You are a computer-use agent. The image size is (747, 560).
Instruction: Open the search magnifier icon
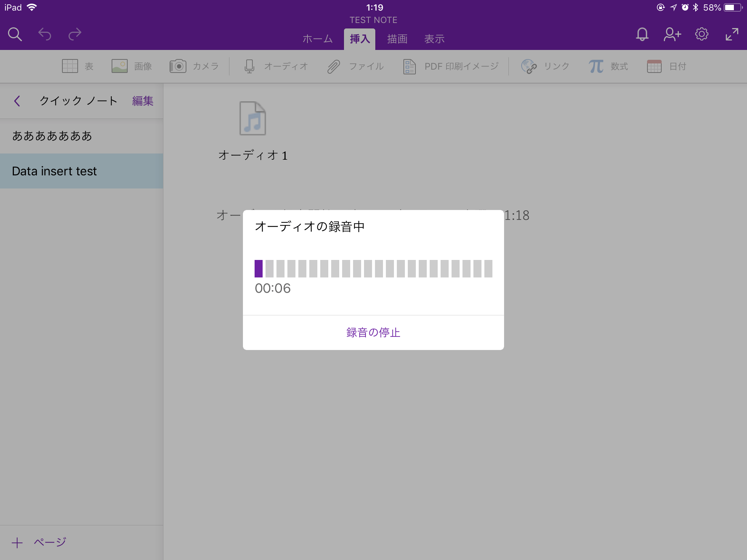pos(15,35)
